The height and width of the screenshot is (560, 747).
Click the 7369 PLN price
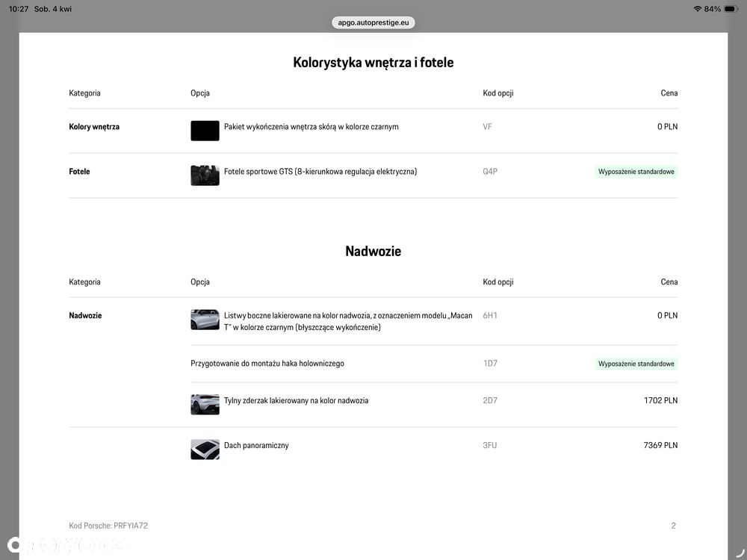coord(660,446)
